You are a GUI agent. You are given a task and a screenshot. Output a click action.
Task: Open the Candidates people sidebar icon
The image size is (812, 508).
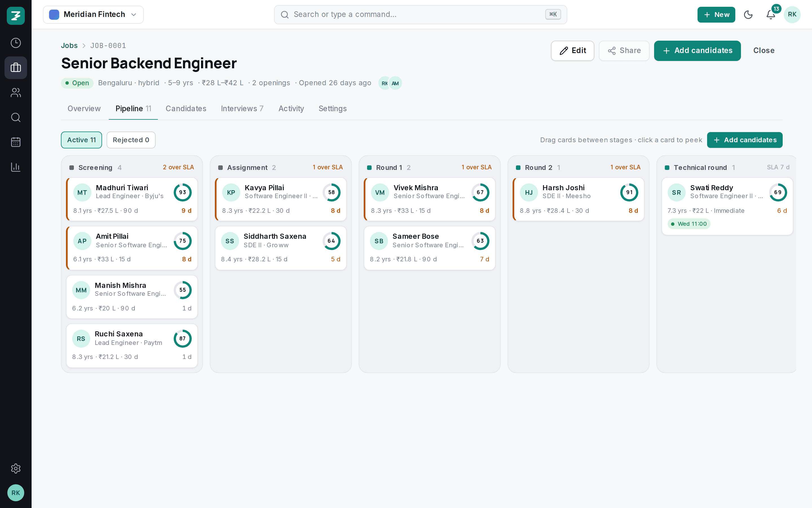pyautogui.click(x=16, y=92)
